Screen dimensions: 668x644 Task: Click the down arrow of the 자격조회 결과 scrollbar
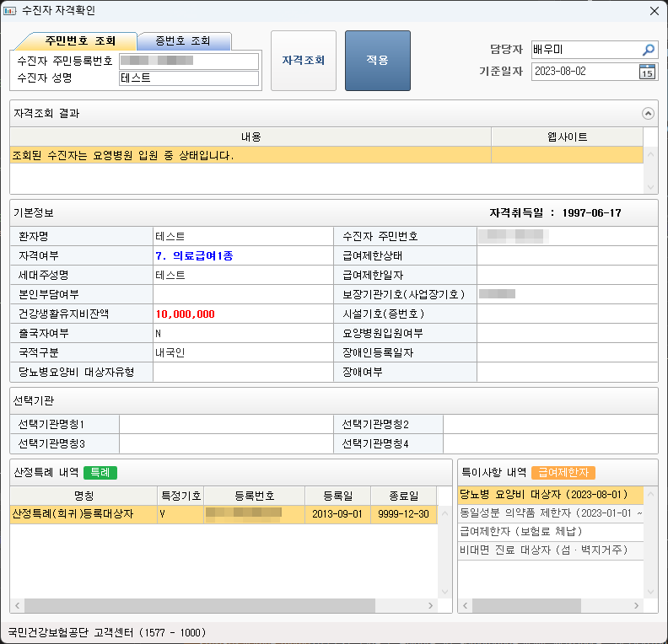(x=650, y=187)
